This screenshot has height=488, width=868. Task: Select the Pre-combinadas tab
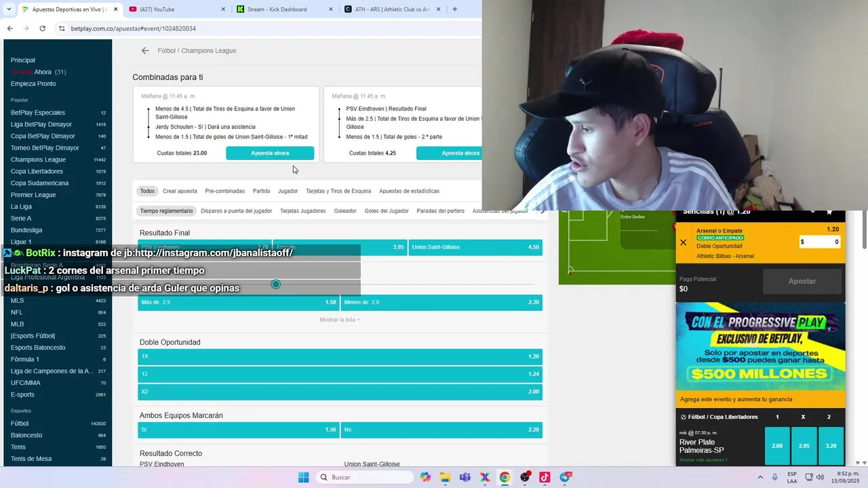[x=224, y=191]
